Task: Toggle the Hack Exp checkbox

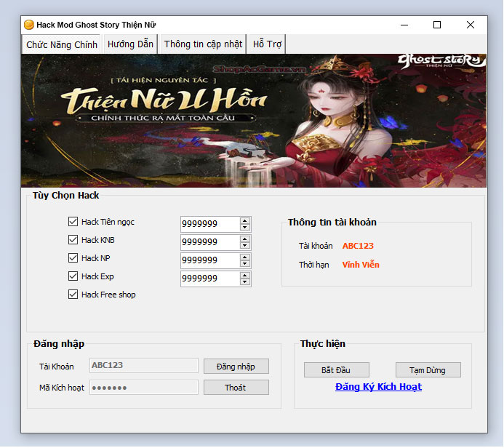Action: pyautogui.click(x=73, y=276)
